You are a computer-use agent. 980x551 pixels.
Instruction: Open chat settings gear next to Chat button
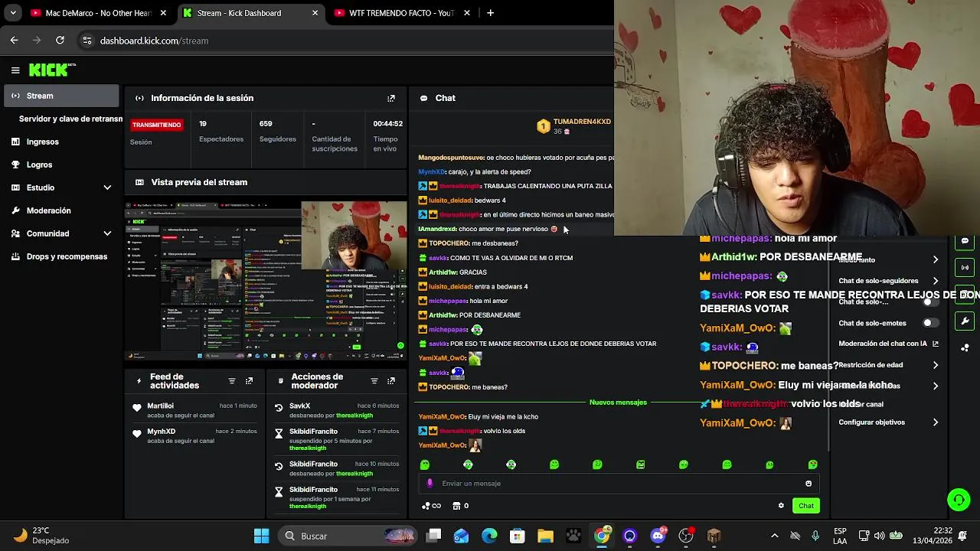[781, 505]
